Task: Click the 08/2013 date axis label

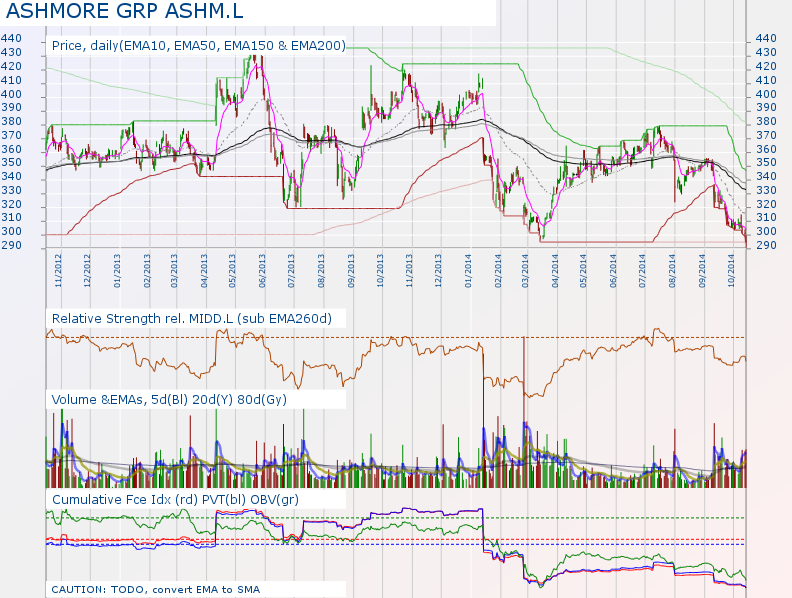Action: tap(321, 271)
